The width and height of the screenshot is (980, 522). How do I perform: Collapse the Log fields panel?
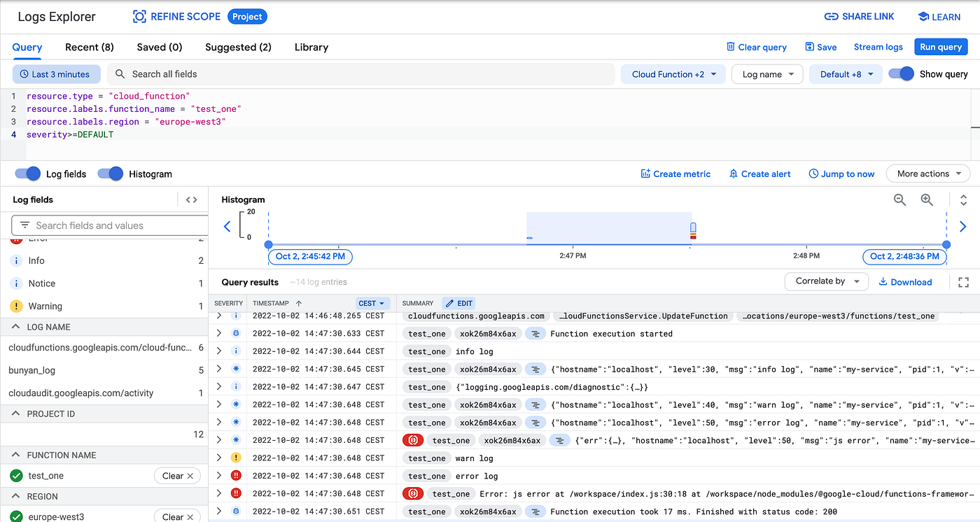pyautogui.click(x=190, y=199)
